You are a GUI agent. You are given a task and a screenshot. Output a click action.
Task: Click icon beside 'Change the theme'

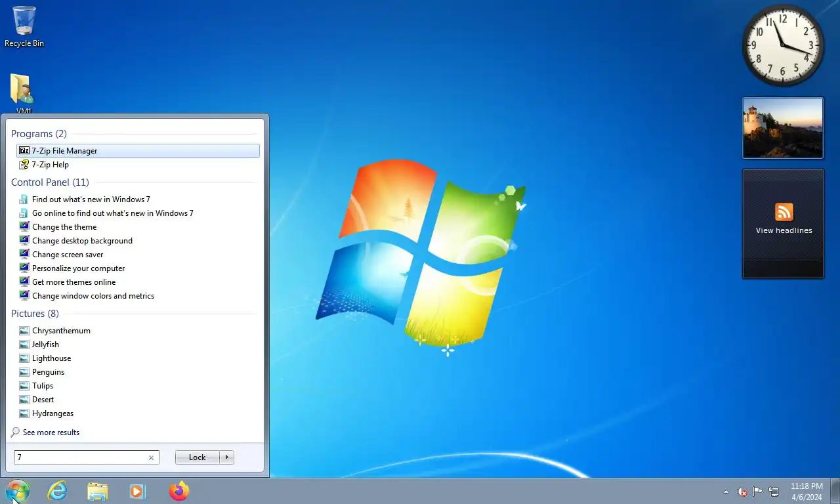24,226
